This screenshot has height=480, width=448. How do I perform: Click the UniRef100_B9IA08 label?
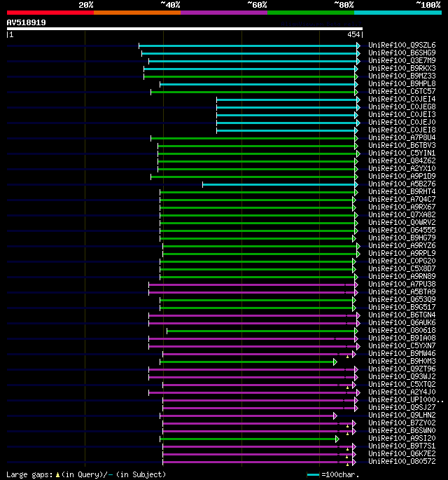402,338
